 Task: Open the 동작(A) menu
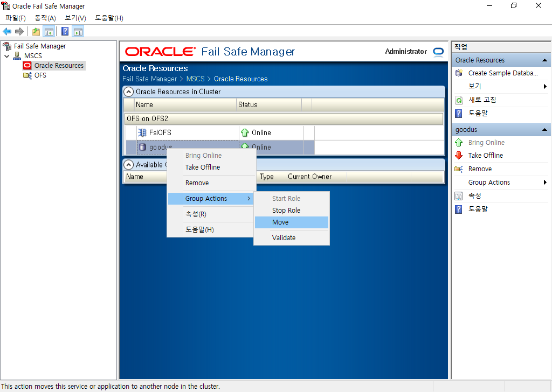(x=45, y=18)
